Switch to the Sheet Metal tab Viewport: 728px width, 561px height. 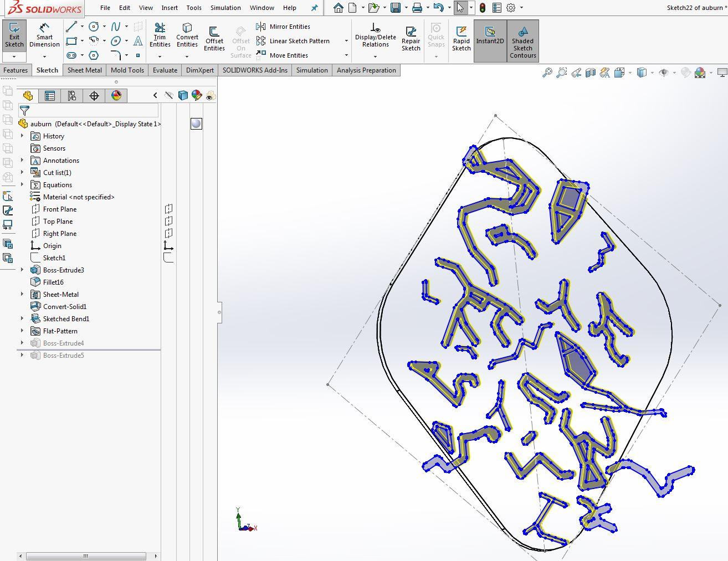tap(85, 70)
